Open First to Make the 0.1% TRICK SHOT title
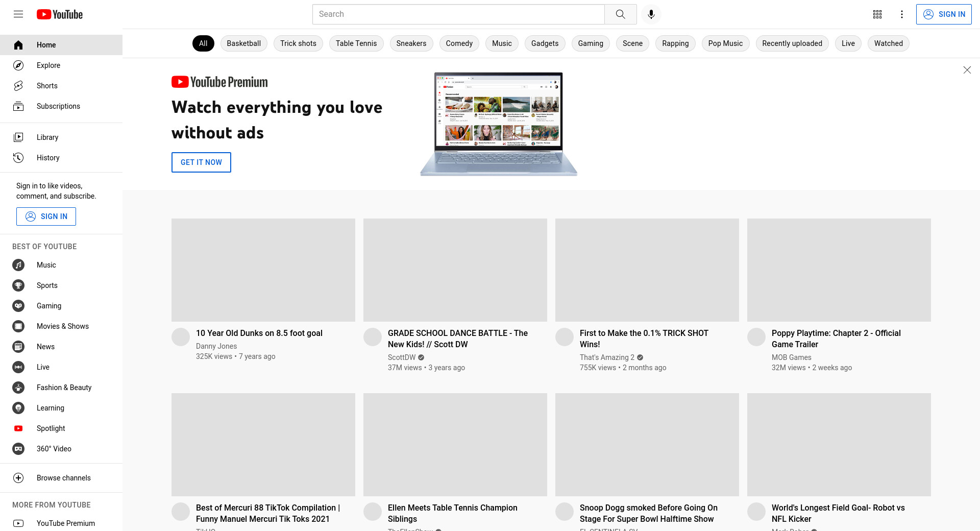The width and height of the screenshot is (980, 531). click(x=644, y=339)
